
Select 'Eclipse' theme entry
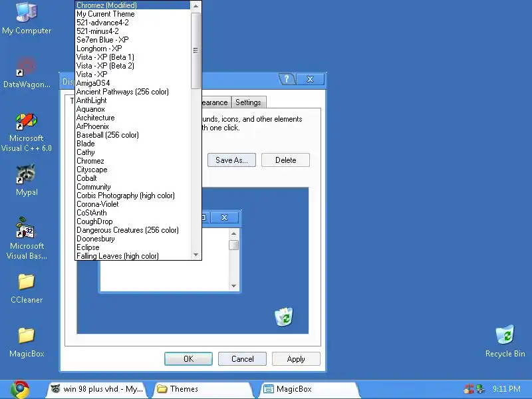pos(132,247)
